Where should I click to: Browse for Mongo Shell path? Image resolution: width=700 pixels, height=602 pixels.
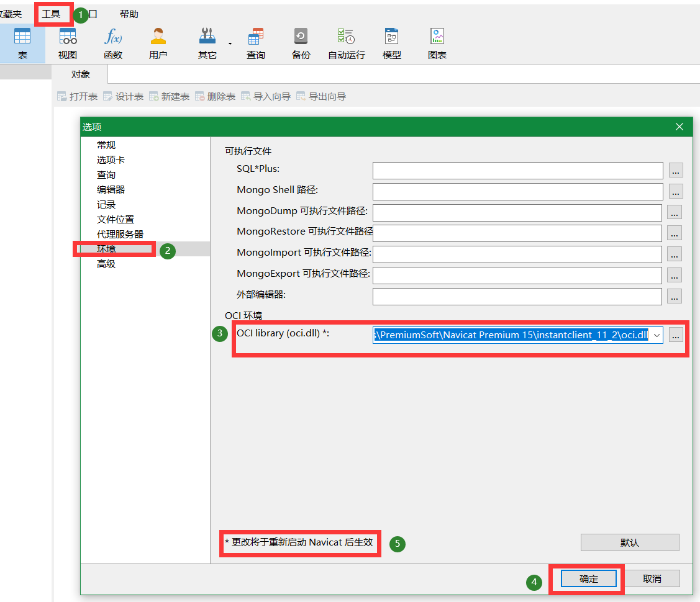pyautogui.click(x=676, y=191)
